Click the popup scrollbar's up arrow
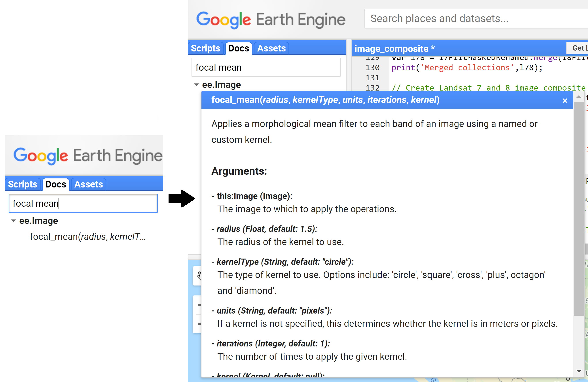This screenshot has width=588, height=382. (579, 97)
